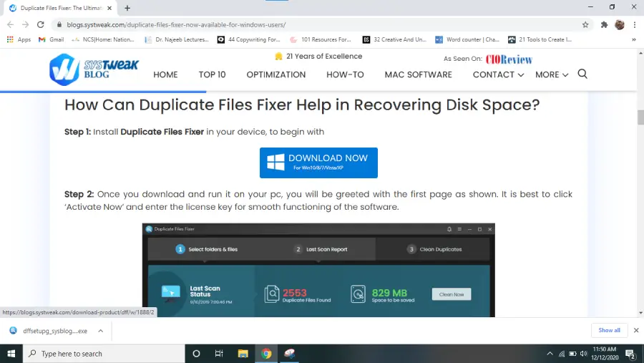This screenshot has height=363, width=644.
Task: Open HOW-TO menu item
Action: pos(345,75)
